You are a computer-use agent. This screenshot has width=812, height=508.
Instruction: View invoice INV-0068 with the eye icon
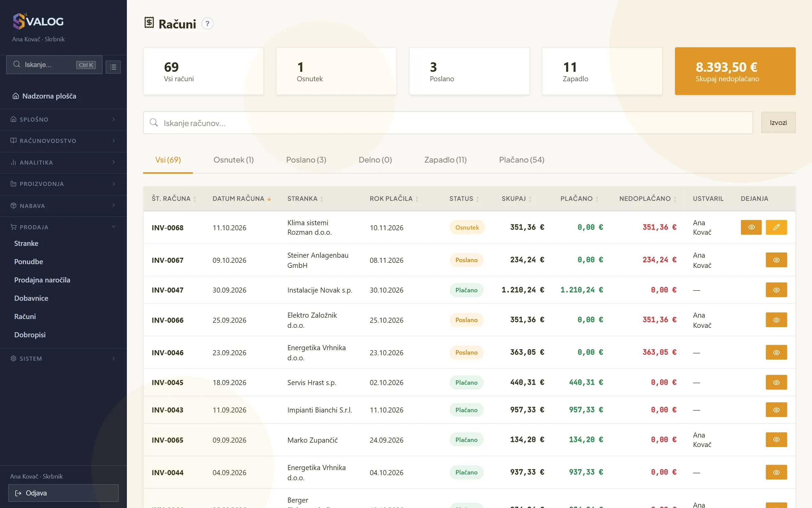coord(751,227)
